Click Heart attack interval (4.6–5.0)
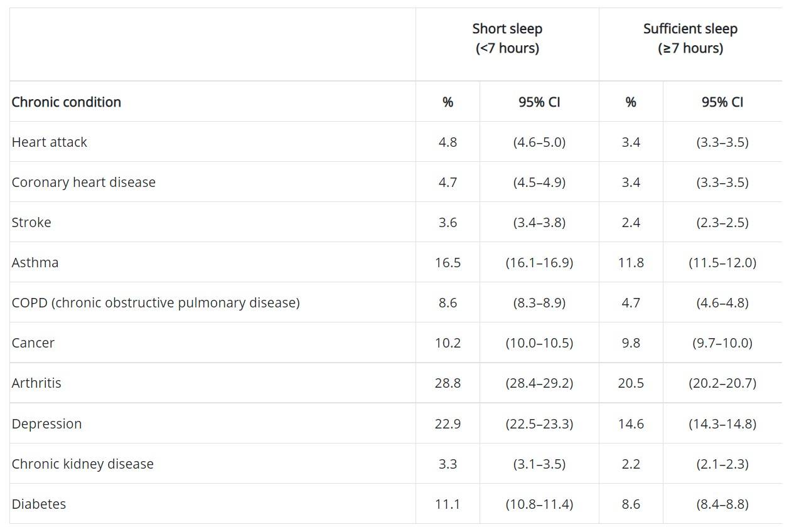 pos(539,142)
